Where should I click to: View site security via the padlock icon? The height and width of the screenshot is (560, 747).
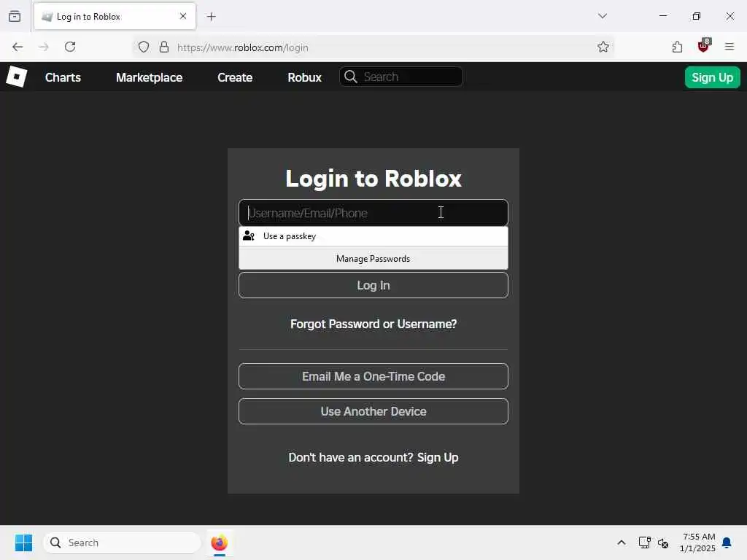(164, 47)
